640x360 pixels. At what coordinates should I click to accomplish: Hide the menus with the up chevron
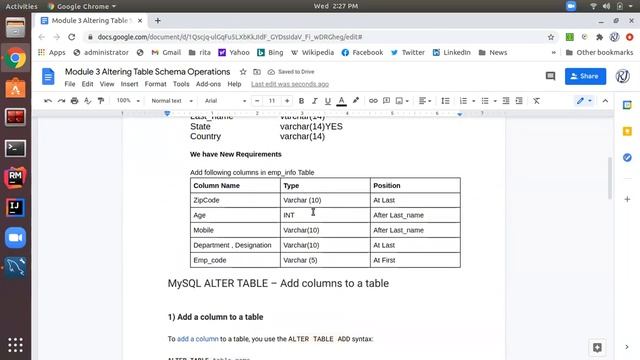click(605, 101)
